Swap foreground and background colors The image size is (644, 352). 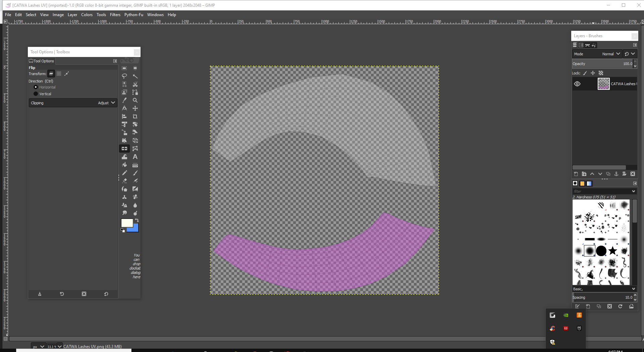pyautogui.click(x=137, y=220)
